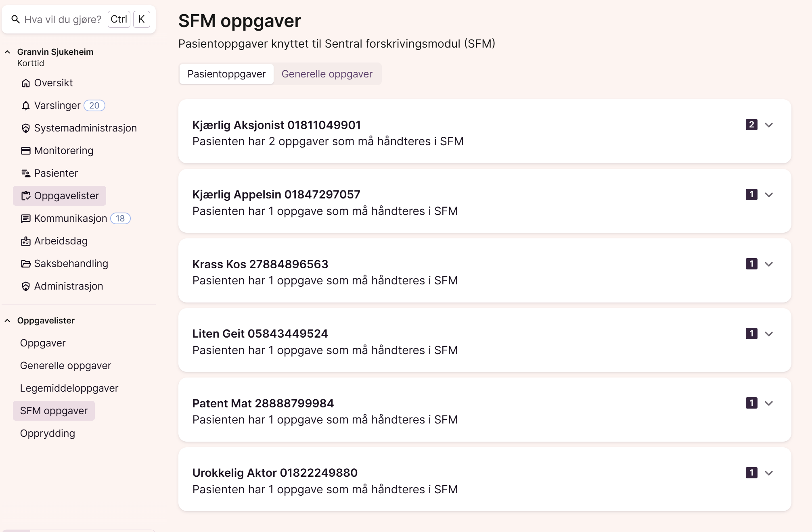Image resolution: width=812 pixels, height=532 pixels.
Task: Click the Administrasjon shield icon
Action: [26, 286]
